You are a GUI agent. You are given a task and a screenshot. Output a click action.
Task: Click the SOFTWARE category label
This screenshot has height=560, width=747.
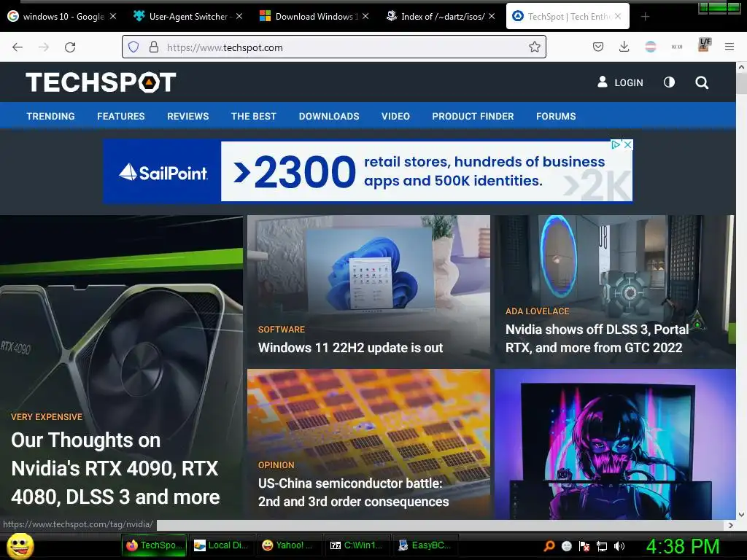282,330
